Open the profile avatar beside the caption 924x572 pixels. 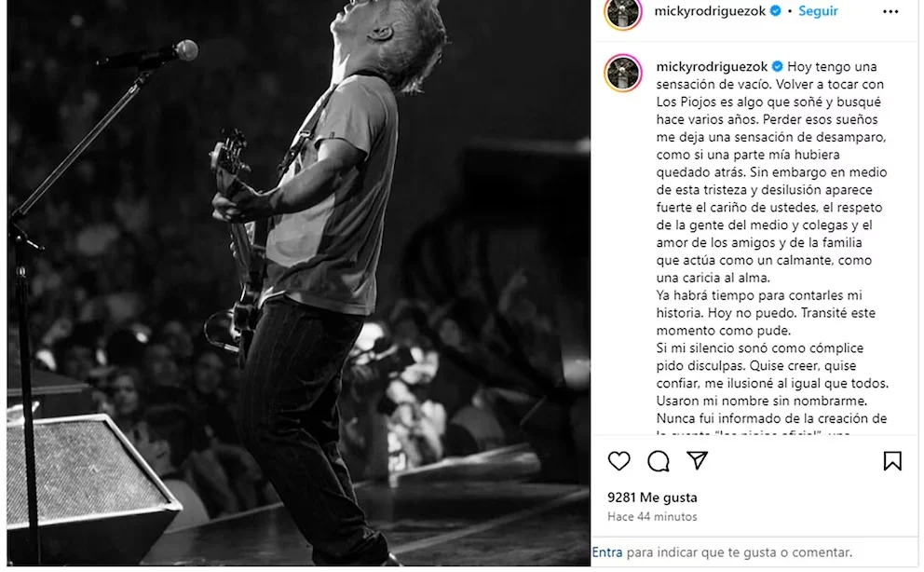pos(623,73)
